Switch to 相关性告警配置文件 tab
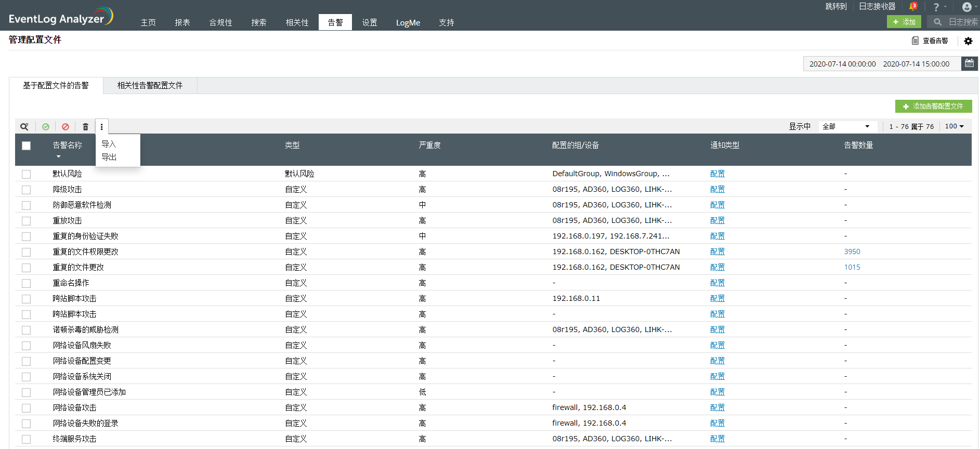The width and height of the screenshot is (980, 449). coord(150,85)
